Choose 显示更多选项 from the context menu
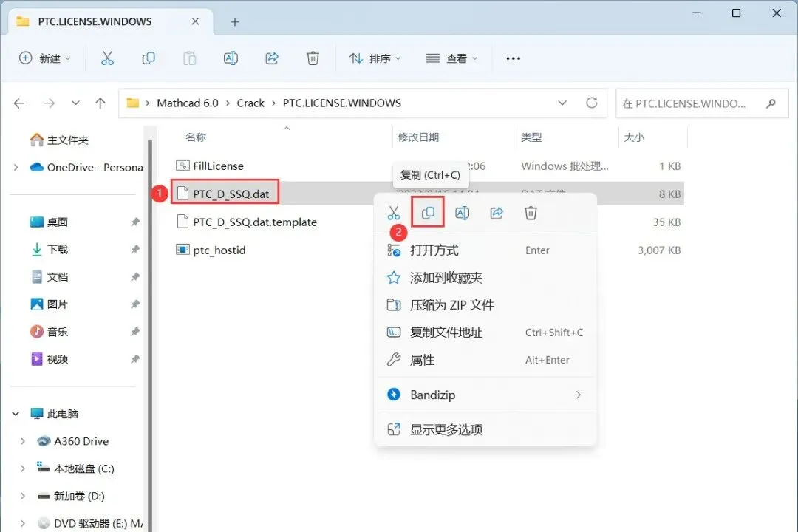 pyautogui.click(x=485, y=429)
